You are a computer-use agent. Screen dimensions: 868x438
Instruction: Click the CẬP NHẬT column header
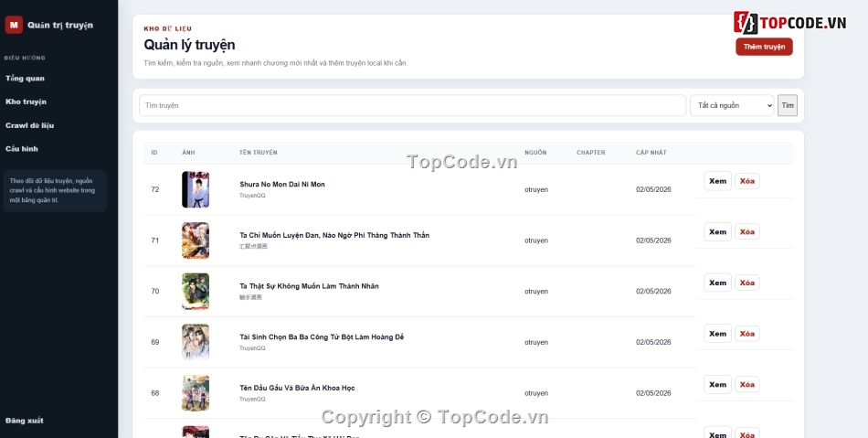coord(651,153)
